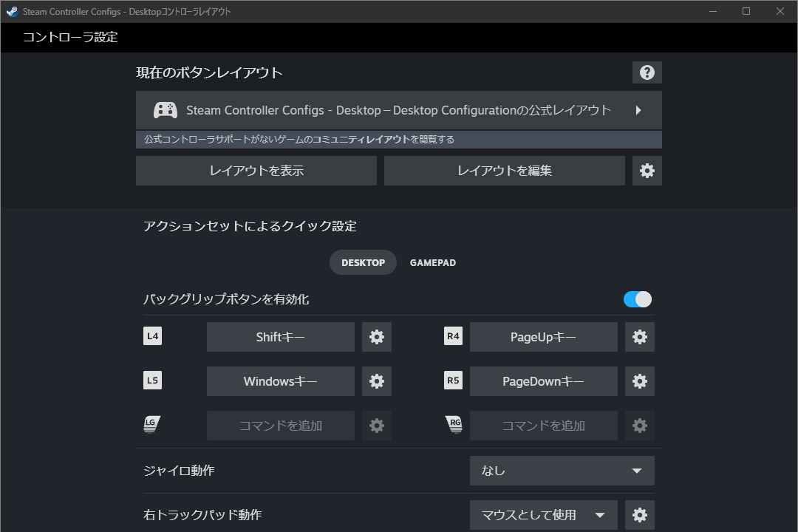
Task: Click the RG grip glyph
Action: click(x=454, y=424)
